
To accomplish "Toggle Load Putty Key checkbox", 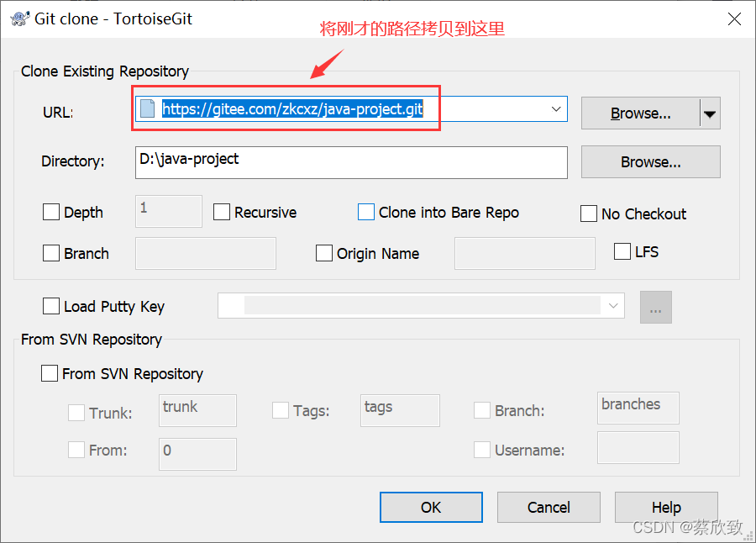I will (51, 306).
